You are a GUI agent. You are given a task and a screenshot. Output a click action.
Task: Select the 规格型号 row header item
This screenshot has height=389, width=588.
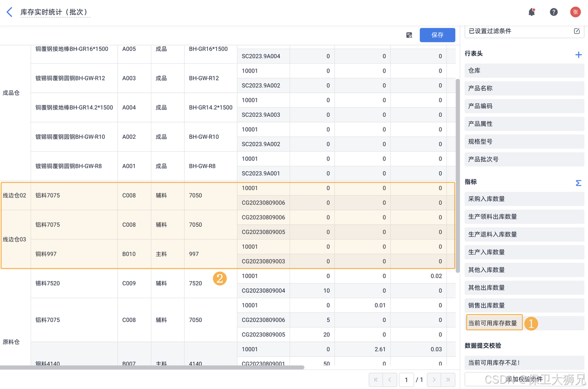[x=524, y=141]
